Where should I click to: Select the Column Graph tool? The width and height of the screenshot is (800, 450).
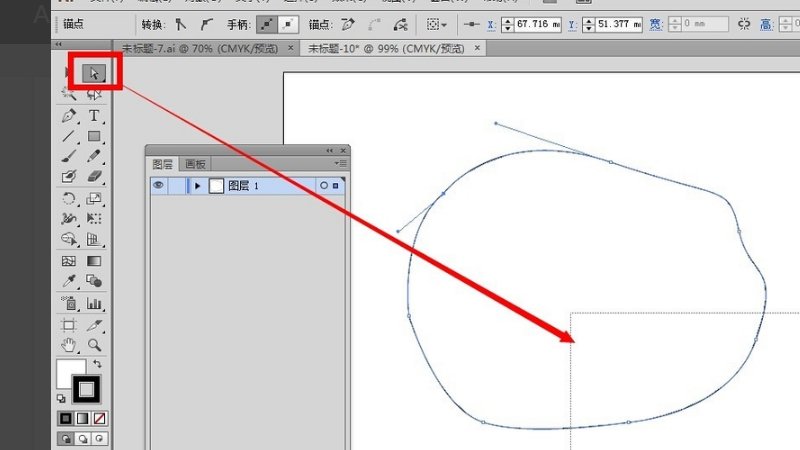tap(94, 304)
